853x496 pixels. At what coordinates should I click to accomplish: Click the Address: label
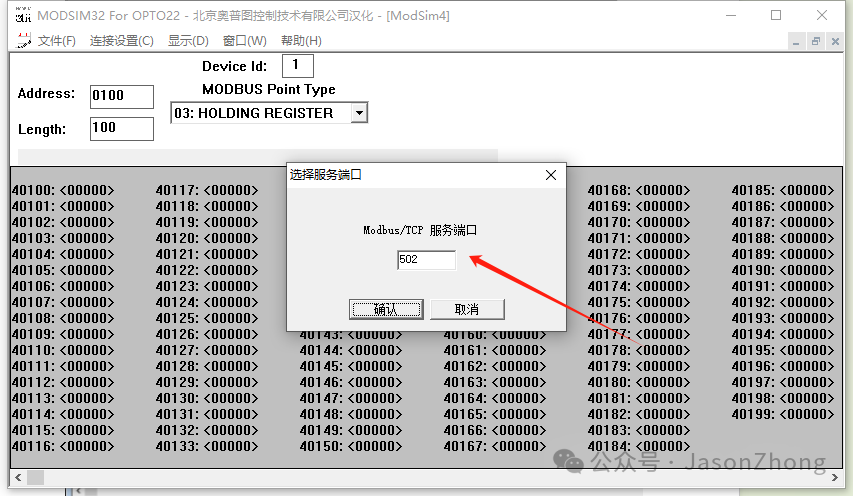[46, 94]
